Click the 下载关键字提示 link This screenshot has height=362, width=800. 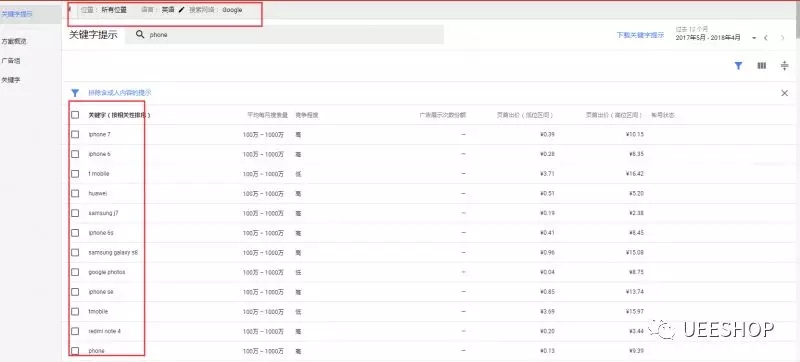pos(640,35)
